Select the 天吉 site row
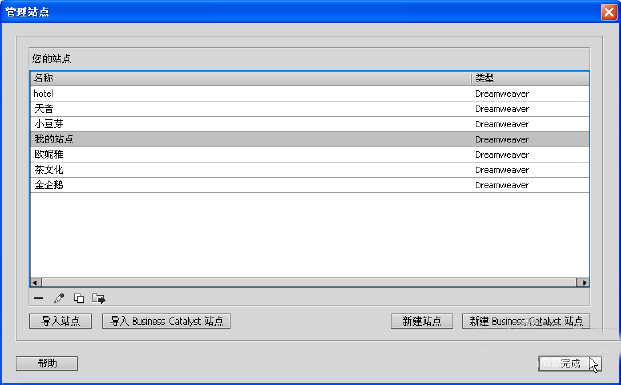Viewport: 621px width, 385px height. [x=310, y=109]
